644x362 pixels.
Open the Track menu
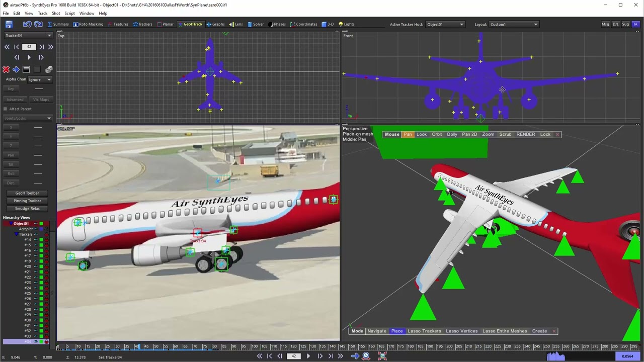(x=42, y=14)
